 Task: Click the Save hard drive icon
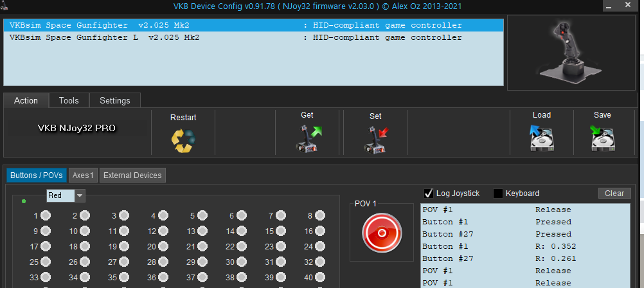click(602, 138)
